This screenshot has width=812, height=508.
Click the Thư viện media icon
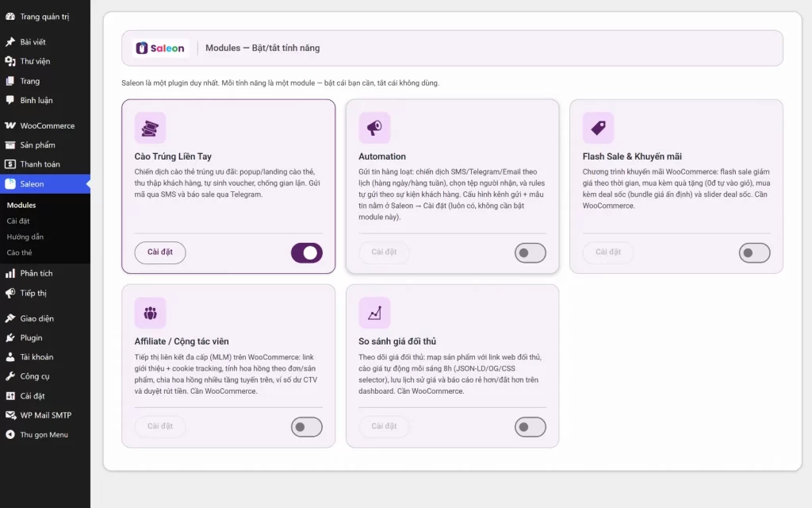[x=10, y=61]
